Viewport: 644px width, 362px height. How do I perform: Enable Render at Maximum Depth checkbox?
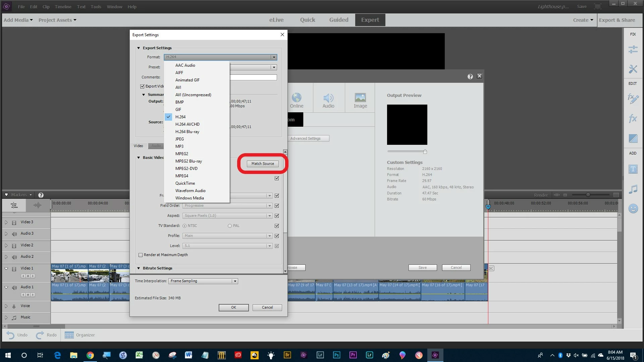[x=141, y=255]
